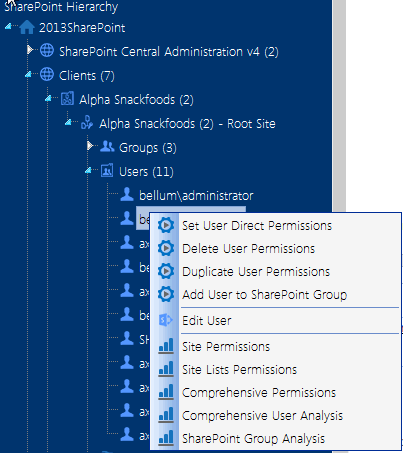Select the bellum\administrator user
Screen dimensions: 403x453
coord(196,196)
